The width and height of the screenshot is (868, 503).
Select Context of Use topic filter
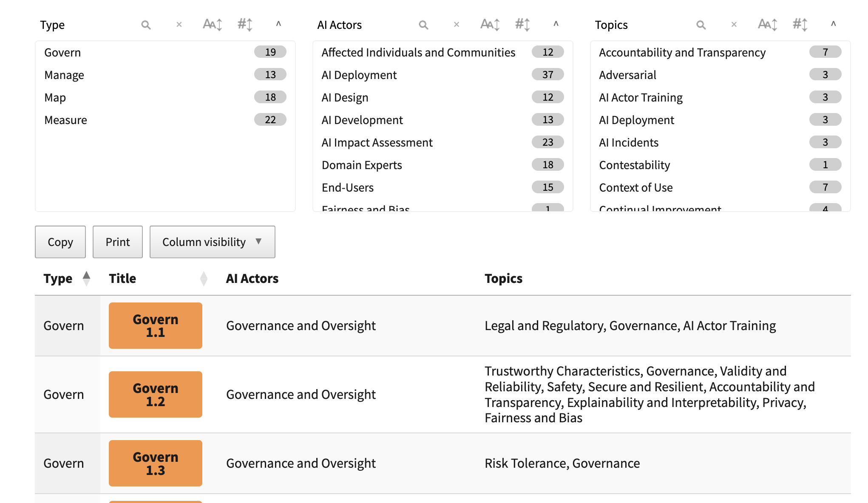tap(720, 187)
